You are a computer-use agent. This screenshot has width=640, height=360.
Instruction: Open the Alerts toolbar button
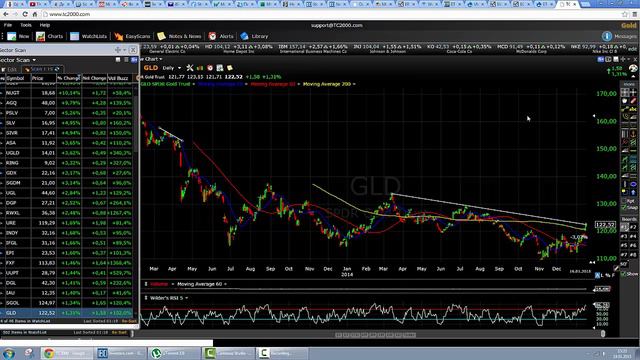[x=221, y=36]
